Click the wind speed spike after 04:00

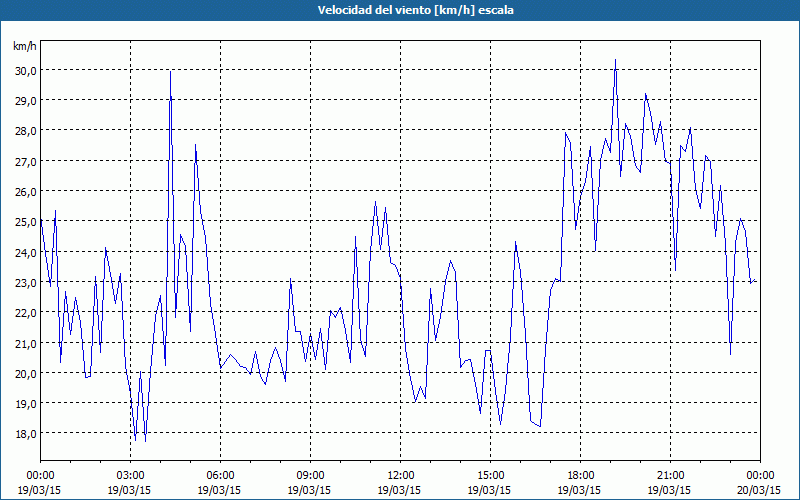(x=170, y=72)
